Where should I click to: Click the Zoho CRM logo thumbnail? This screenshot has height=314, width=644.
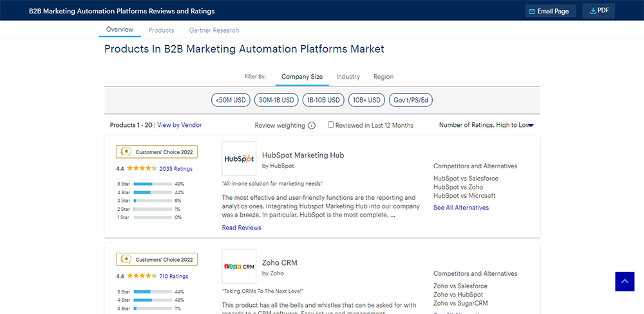pyautogui.click(x=239, y=266)
